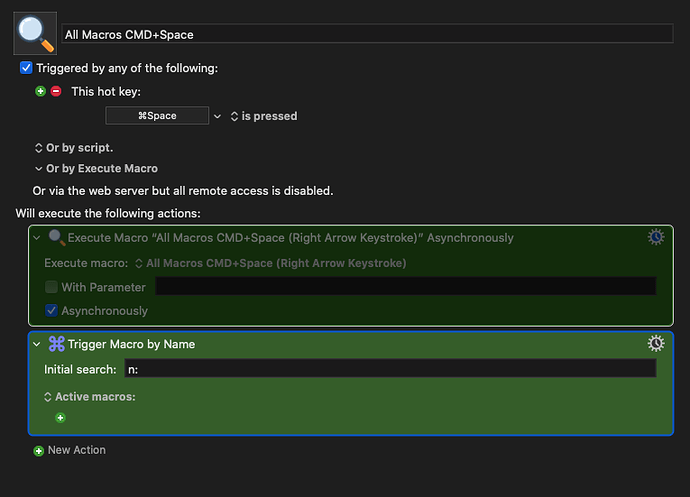Click the magnifier icon in Execute Macro action
The image size is (690, 497).
(x=57, y=238)
